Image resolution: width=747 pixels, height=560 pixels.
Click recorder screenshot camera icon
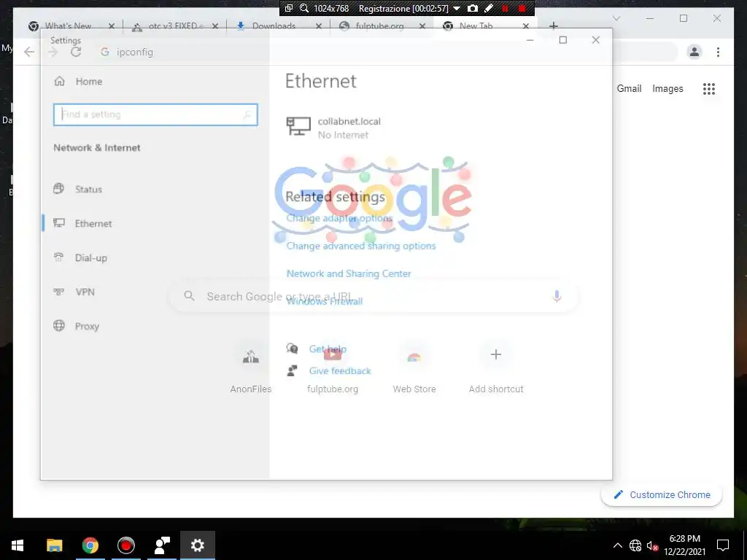pos(472,9)
